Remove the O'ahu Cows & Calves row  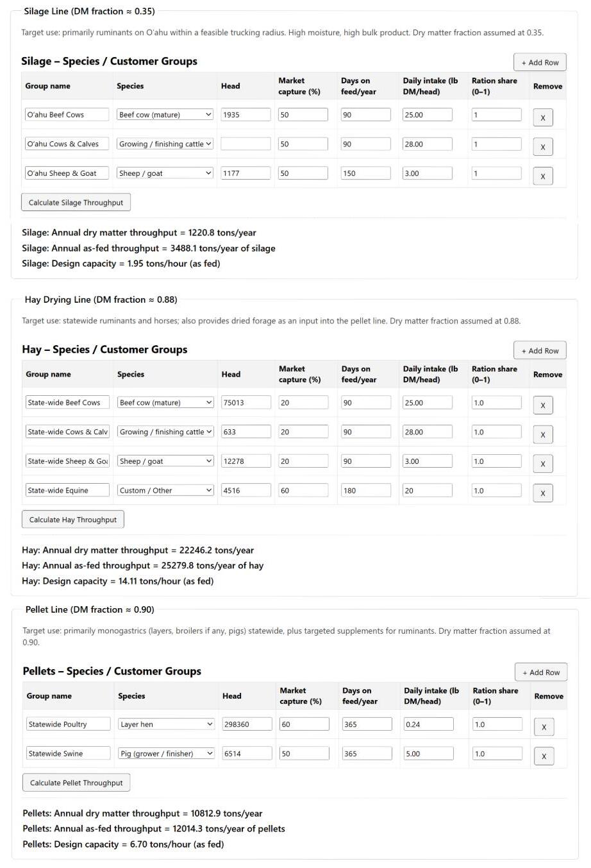542,147
